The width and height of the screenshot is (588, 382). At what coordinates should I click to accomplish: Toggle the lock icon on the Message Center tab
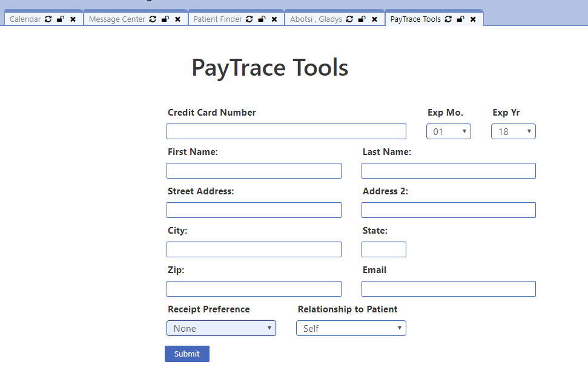[x=165, y=19]
